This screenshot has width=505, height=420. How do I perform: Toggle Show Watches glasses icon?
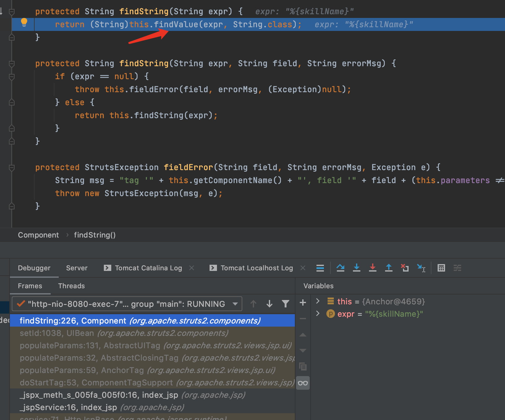[303, 383]
